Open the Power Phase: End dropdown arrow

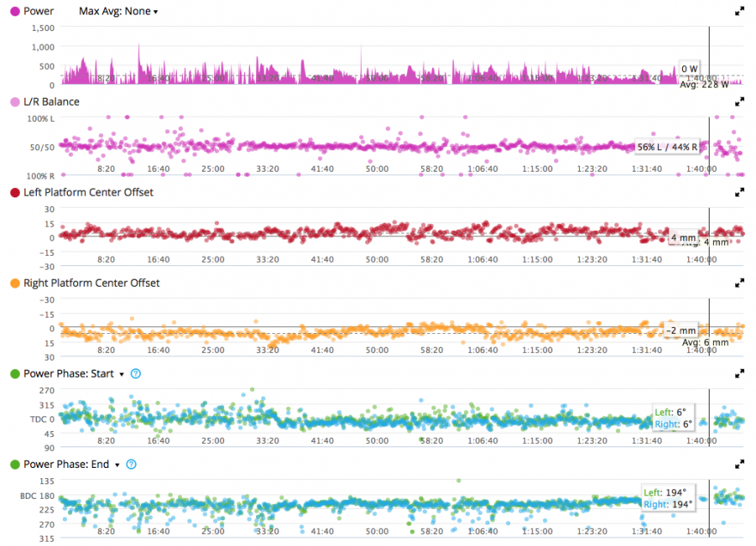117,465
